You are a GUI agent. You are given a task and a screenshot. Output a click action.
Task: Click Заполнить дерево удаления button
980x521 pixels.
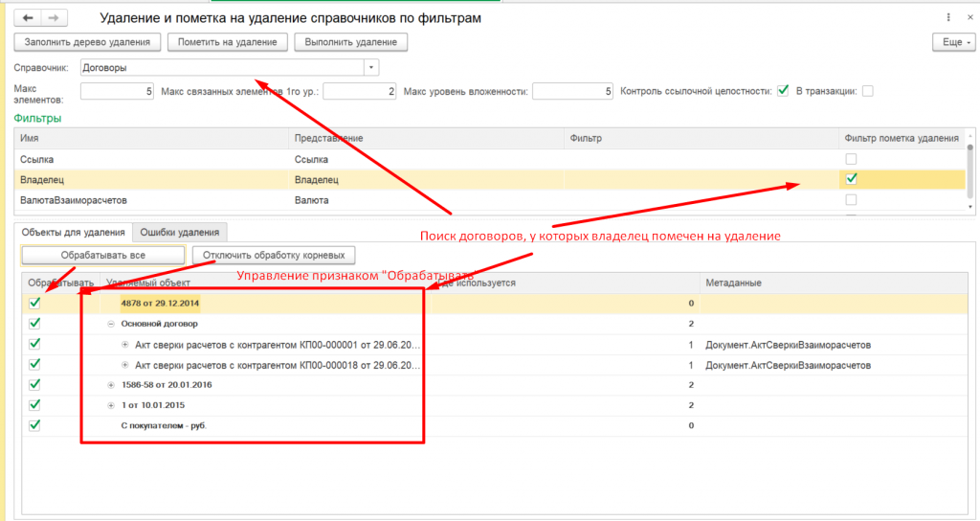87,42
